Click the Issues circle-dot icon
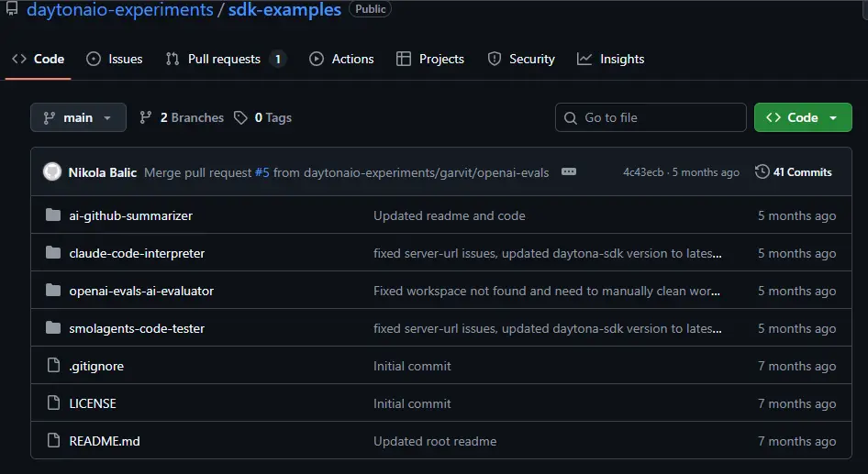This screenshot has height=474, width=868. 94,59
